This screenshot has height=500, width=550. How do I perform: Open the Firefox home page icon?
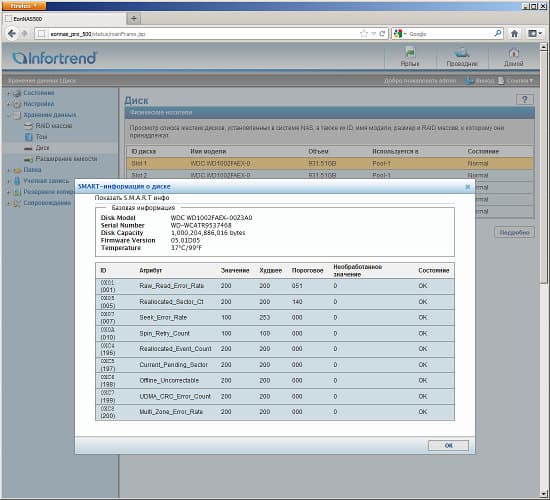coord(514,34)
